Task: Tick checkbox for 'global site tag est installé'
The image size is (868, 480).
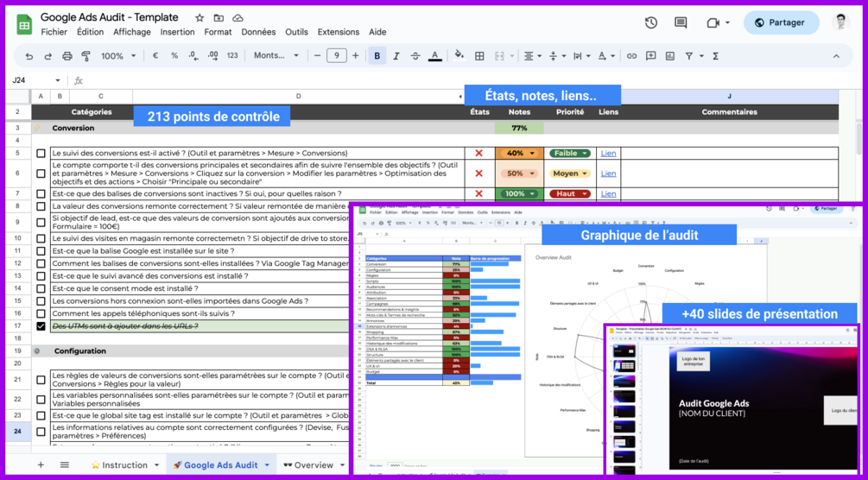Action: point(41,415)
